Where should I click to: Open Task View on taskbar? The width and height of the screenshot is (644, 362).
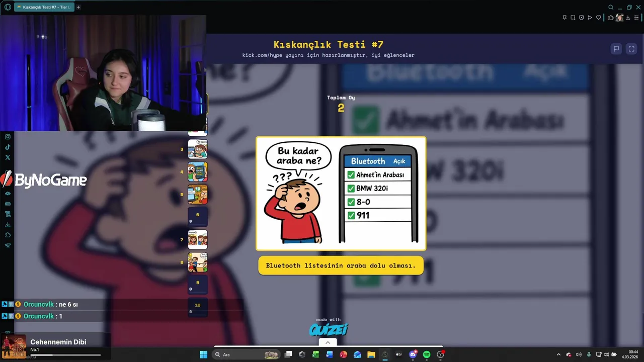(x=288, y=354)
